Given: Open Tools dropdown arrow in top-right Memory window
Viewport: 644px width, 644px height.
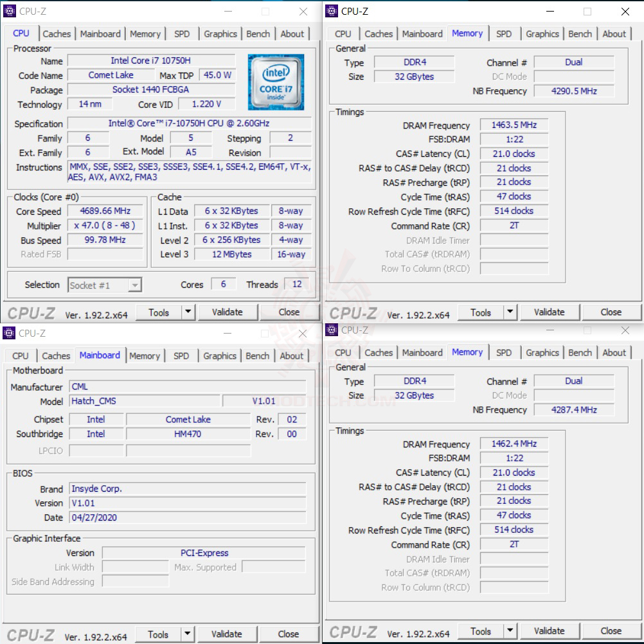Looking at the screenshot, I should point(510,312).
